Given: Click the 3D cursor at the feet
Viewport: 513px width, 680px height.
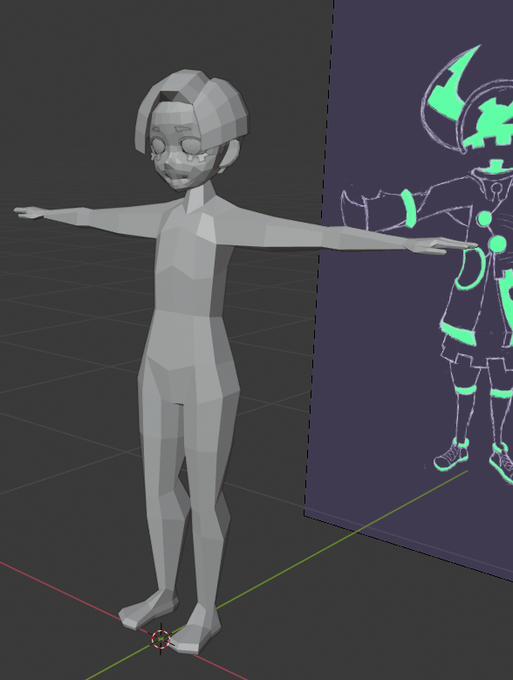Looking at the screenshot, I should (161, 639).
